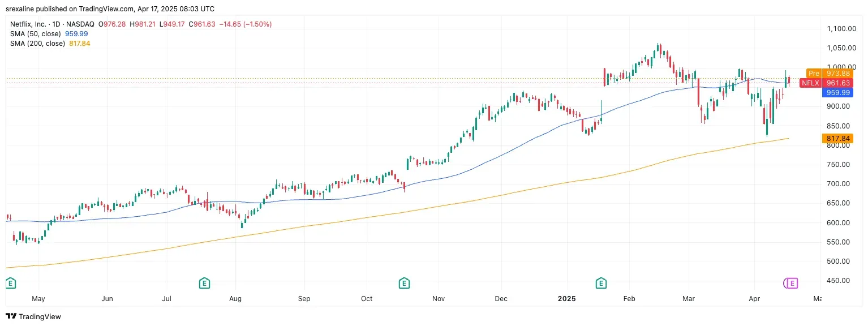Open the July earnings E marker

204,282
